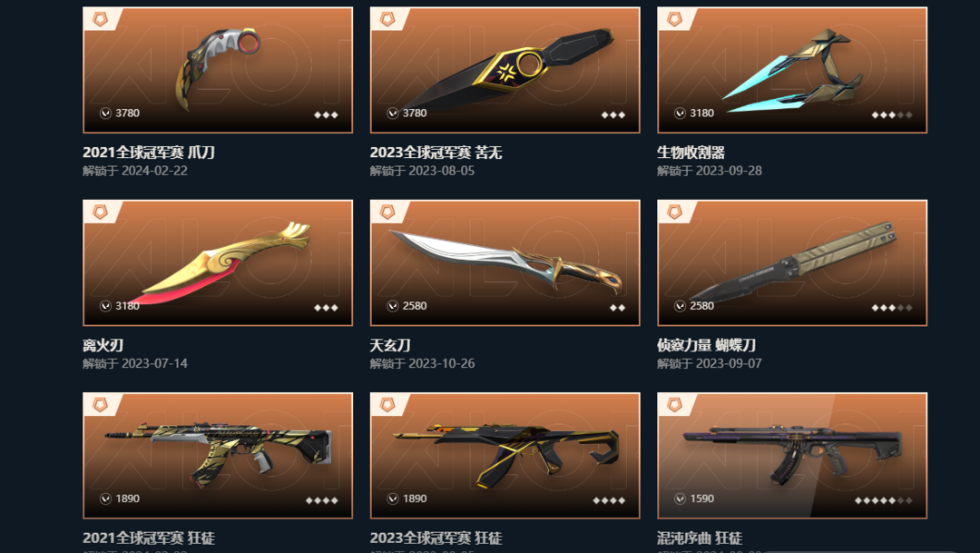Select the 2023全球冠军赛 狂徒 rifle thumbnail
The width and height of the screenshot is (980, 553).
click(505, 456)
